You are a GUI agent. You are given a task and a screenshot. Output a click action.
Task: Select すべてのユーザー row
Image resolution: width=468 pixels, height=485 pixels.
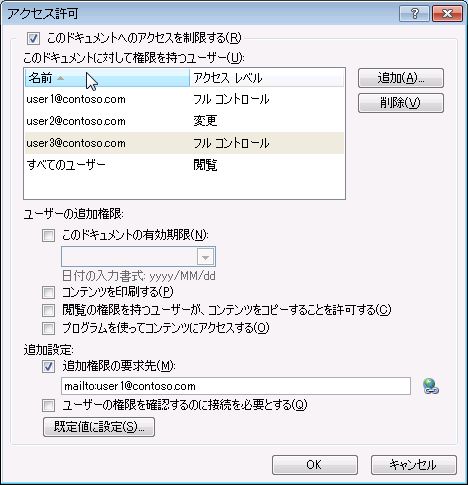[184, 165]
